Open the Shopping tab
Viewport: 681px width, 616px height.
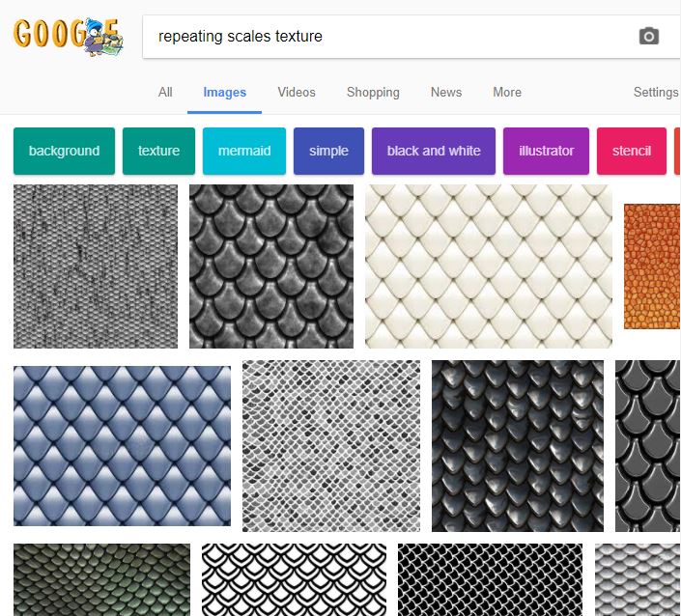373,93
